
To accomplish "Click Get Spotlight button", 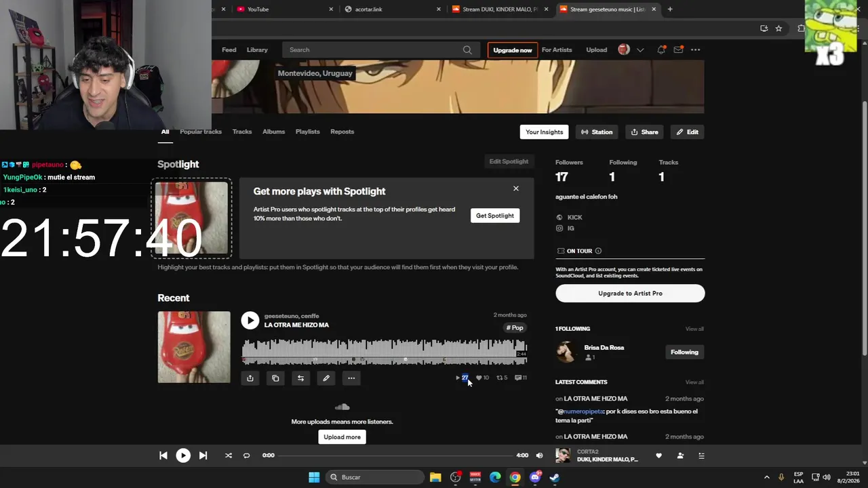I will coord(495,216).
